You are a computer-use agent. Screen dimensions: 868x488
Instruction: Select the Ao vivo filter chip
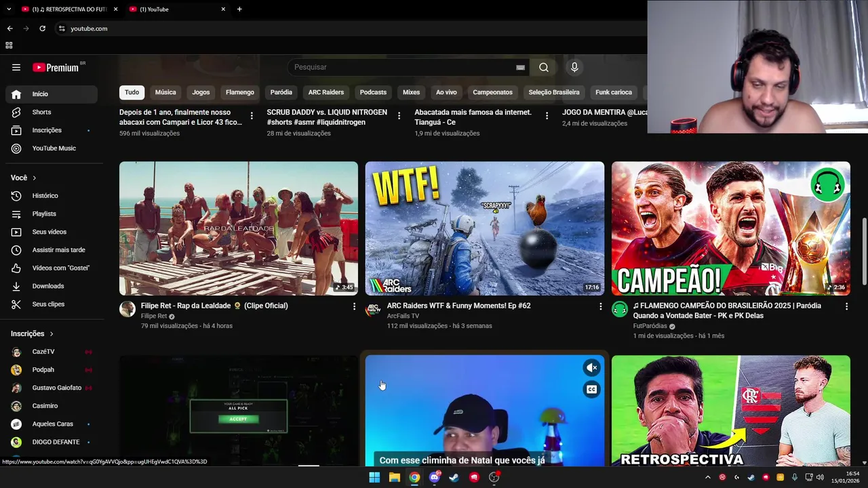[446, 92]
